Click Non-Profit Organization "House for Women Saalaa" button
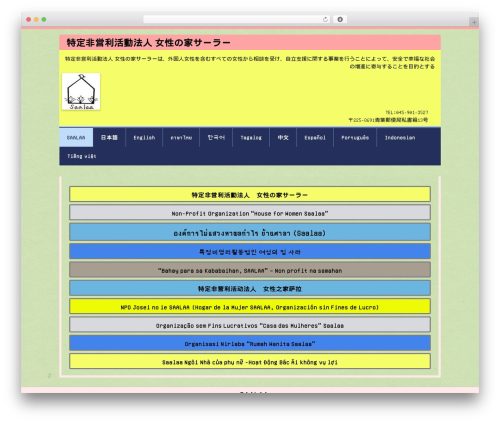This screenshot has width=500, height=423. pos(250,213)
